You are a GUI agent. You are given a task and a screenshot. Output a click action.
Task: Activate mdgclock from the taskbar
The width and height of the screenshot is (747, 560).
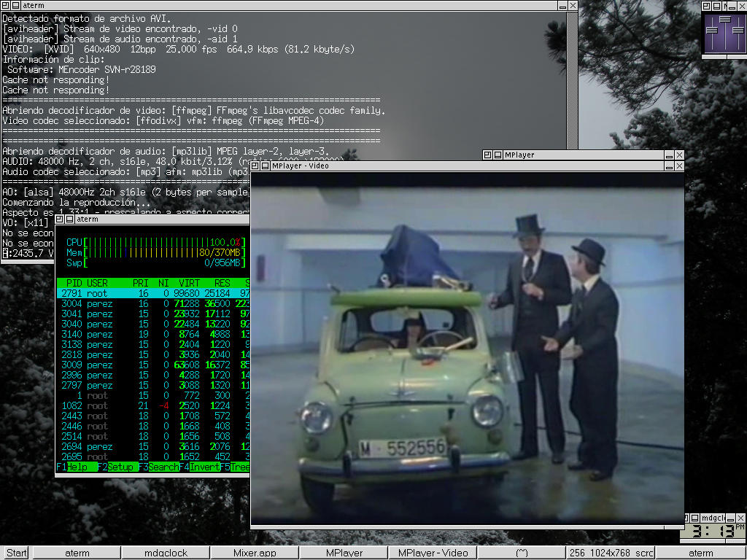pyautogui.click(x=166, y=553)
